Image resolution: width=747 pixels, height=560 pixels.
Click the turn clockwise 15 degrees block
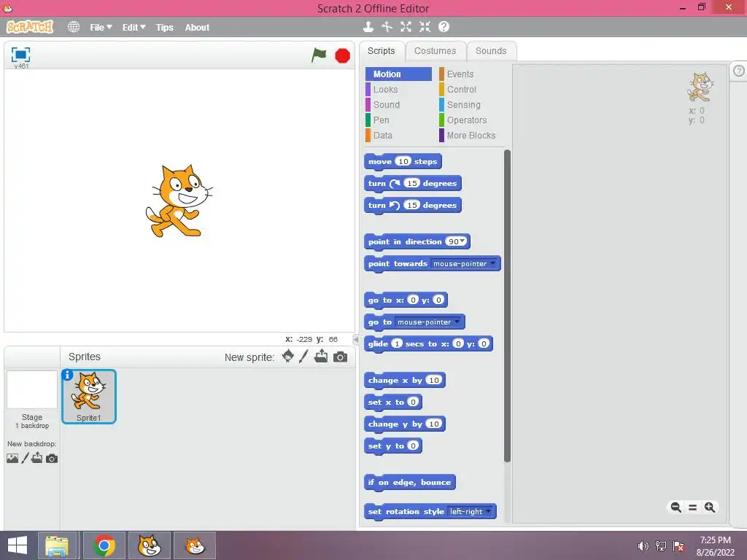pyautogui.click(x=413, y=184)
